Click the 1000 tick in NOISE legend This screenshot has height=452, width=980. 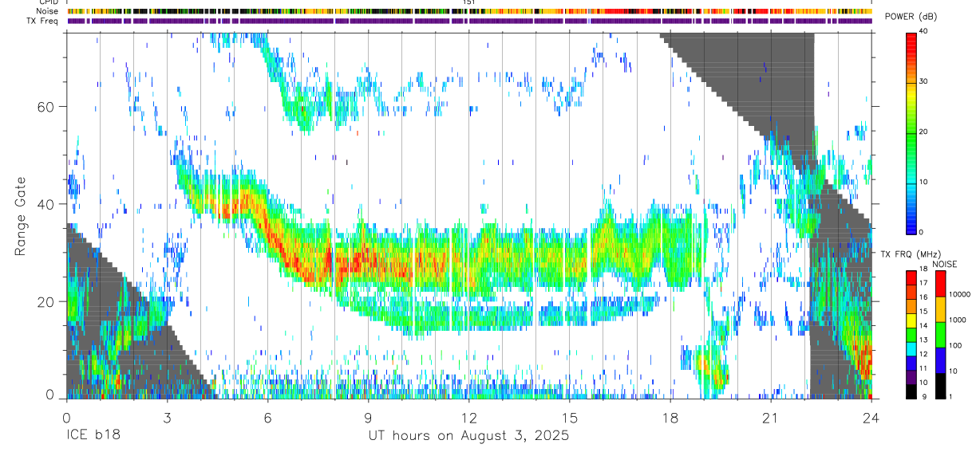[x=958, y=320]
